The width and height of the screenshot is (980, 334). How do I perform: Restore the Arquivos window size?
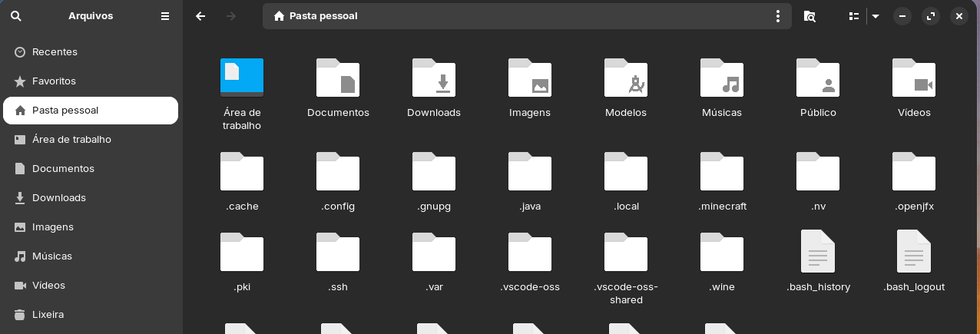click(x=930, y=15)
